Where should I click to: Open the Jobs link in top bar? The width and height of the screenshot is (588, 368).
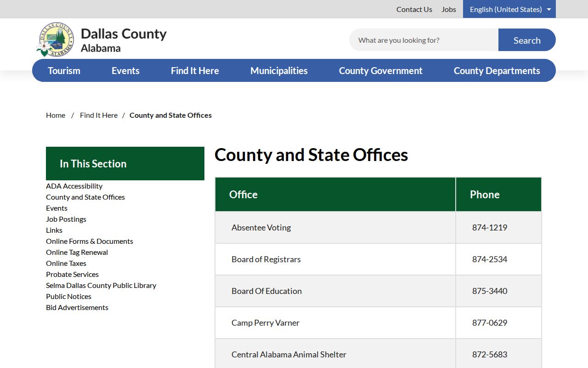(x=449, y=9)
